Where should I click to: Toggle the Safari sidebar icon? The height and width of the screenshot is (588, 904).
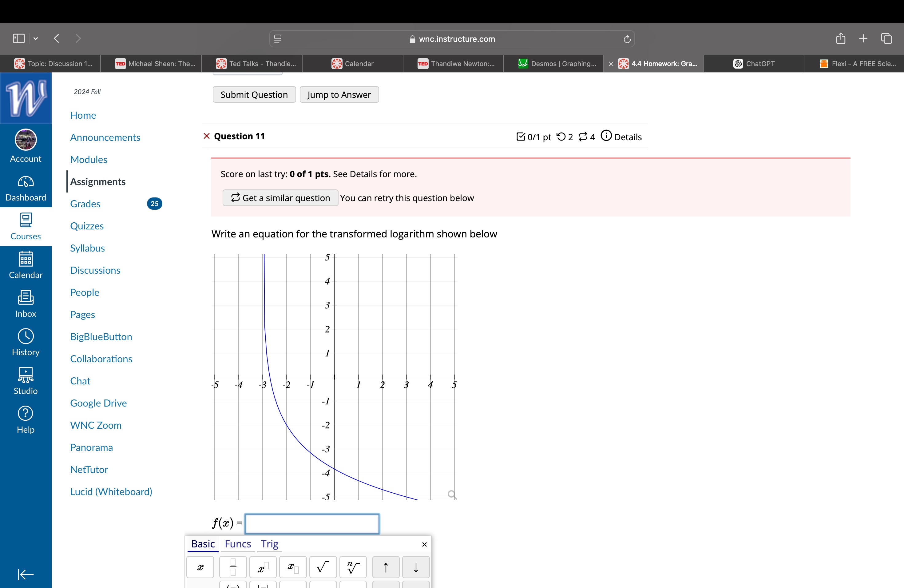point(19,38)
